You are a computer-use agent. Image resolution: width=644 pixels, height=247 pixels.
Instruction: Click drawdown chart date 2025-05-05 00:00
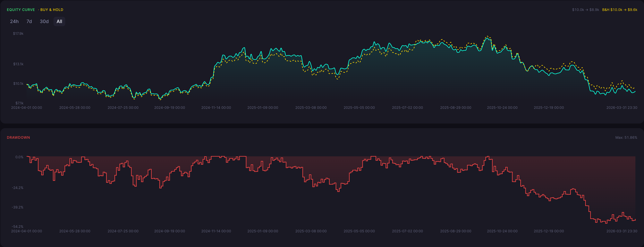[x=359, y=231]
